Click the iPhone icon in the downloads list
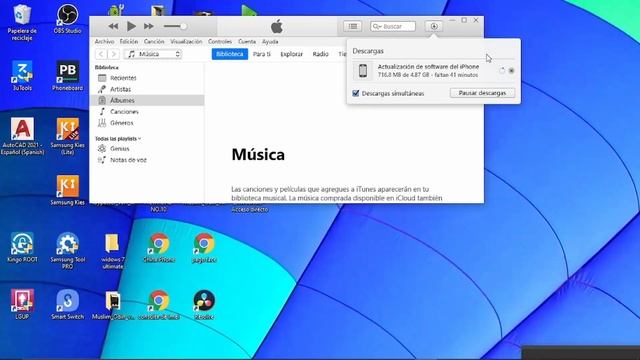 (362, 71)
